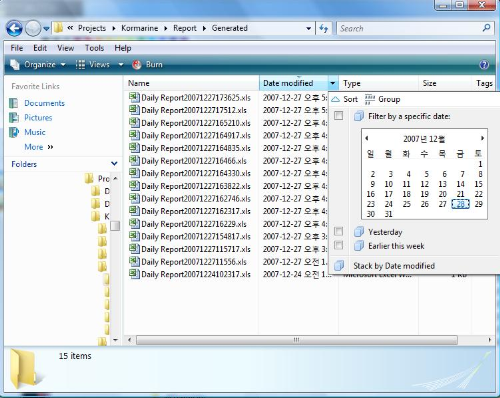Select day 28 in the calendar
The image size is (500, 398).
pyautogui.click(x=460, y=204)
